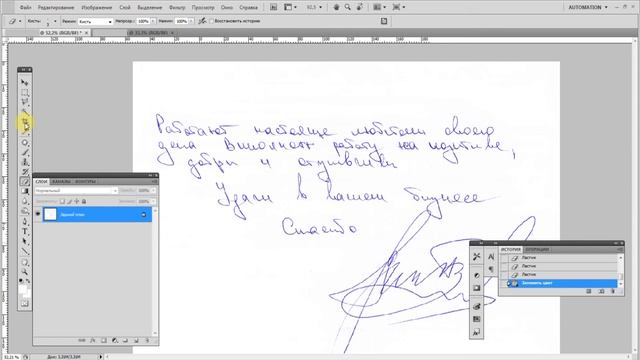Open the 'Фильтр' menu
The image size is (640, 360).
(x=177, y=7)
